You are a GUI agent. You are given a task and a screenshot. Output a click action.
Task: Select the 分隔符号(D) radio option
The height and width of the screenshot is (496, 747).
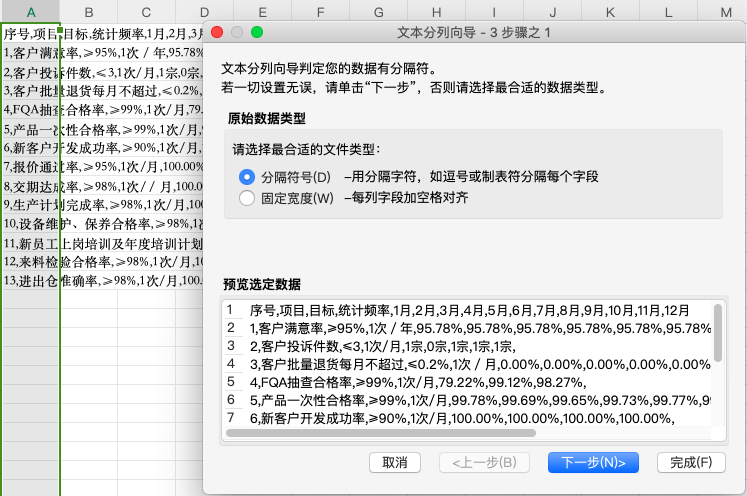pyautogui.click(x=247, y=177)
